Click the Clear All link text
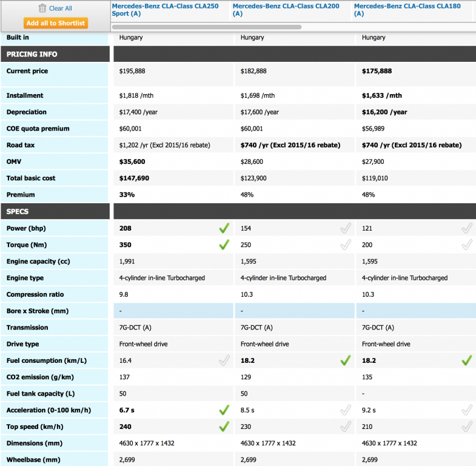The height and width of the screenshot is (466, 476). (x=61, y=8)
